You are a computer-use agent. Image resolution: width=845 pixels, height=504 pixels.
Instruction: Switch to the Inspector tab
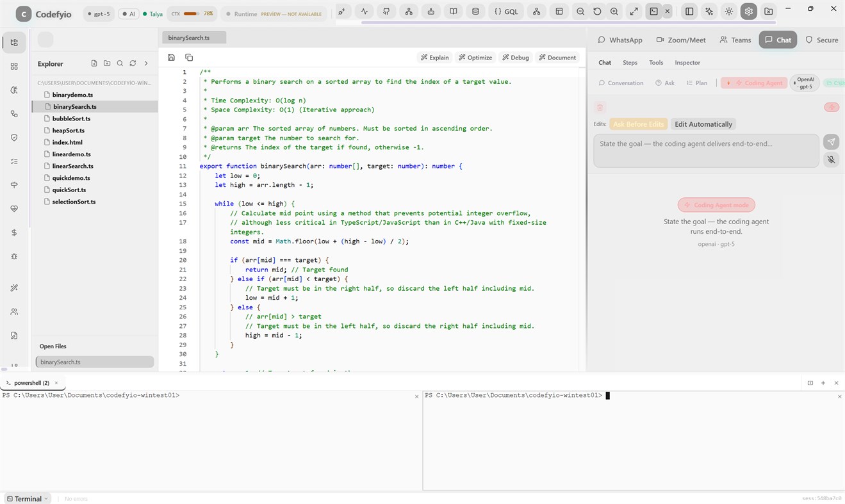click(687, 63)
